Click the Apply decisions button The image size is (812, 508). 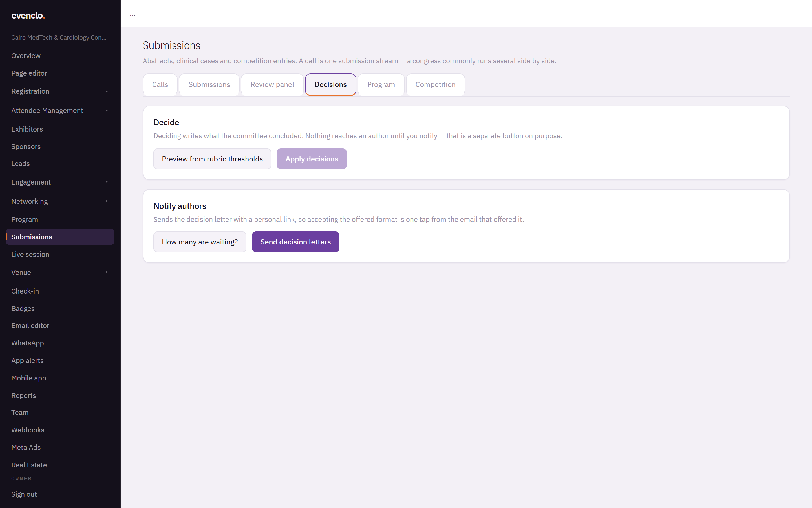[x=312, y=159]
